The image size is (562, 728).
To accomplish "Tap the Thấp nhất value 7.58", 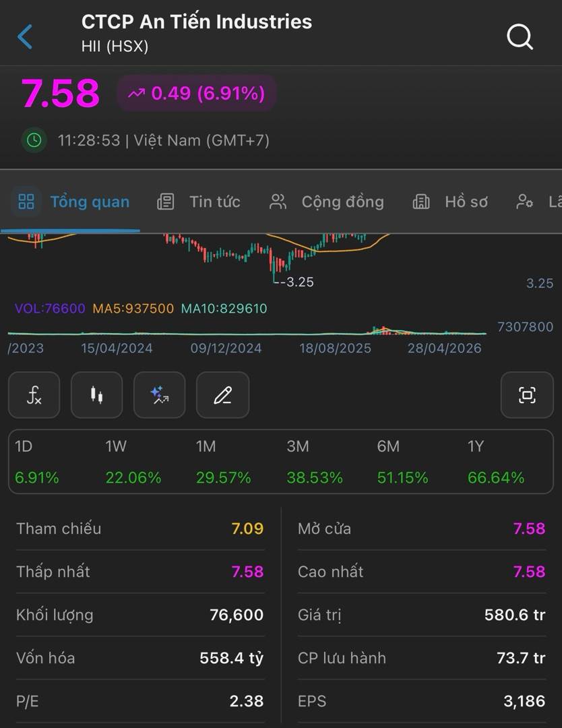I will [247, 572].
